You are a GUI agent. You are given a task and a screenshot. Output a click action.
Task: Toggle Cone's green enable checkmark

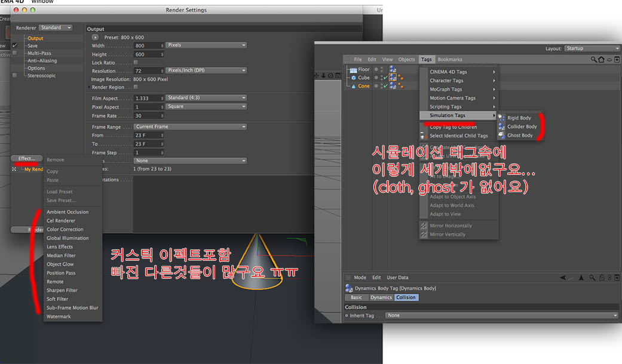tap(385, 86)
